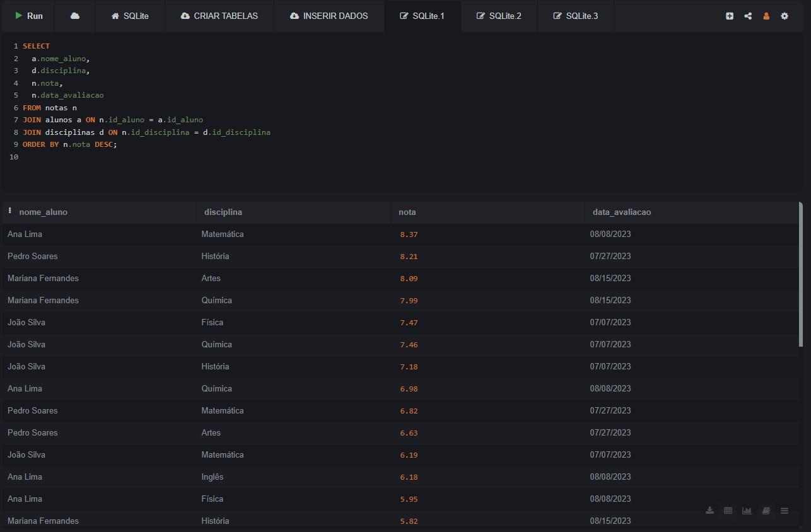Select the SQLite.1 tab

click(423, 16)
